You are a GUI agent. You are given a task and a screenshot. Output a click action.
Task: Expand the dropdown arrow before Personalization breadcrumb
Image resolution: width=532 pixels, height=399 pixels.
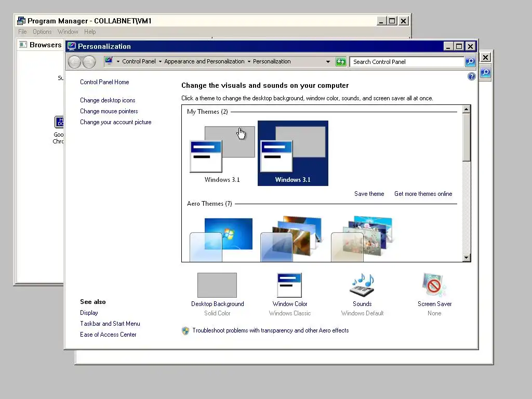tap(249, 62)
